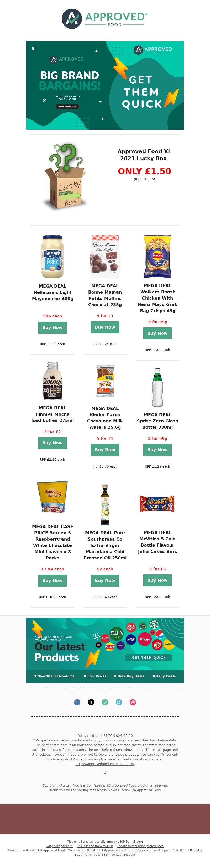Buy Now for Jimmys Mocha Iced Coffee
Viewport: 210px width, 868px height.
click(x=52, y=443)
